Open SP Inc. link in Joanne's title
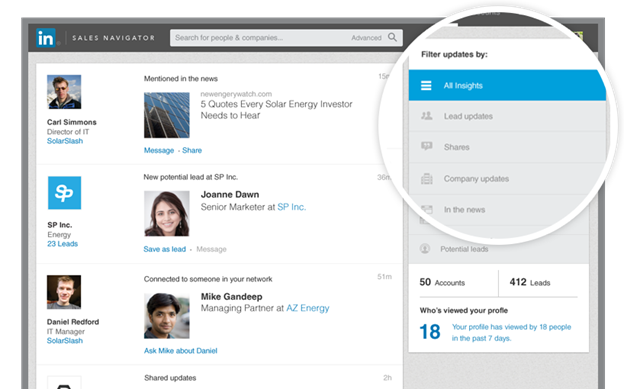The height and width of the screenshot is (389, 624). (x=291, y=207)
